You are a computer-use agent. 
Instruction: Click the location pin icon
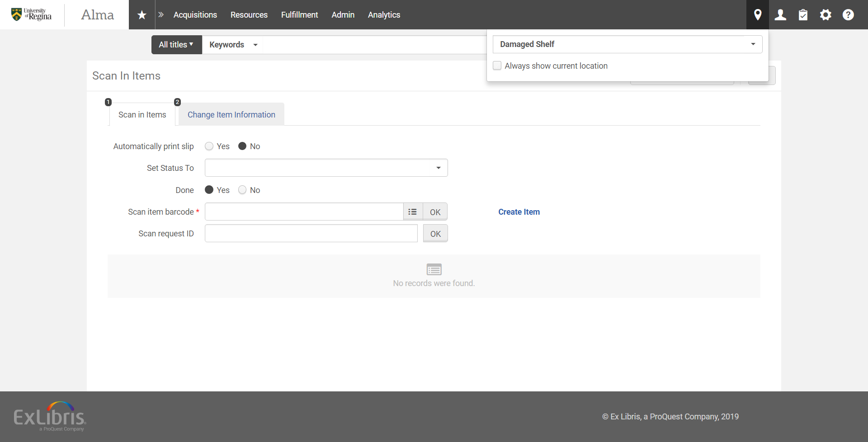pos(758,15)
